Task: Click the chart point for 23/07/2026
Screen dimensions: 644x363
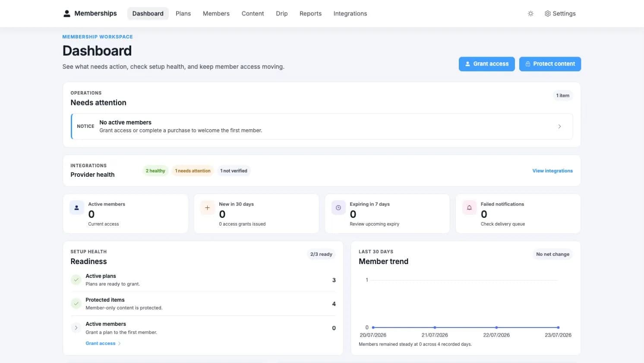Action: click(x=558, y=328)
